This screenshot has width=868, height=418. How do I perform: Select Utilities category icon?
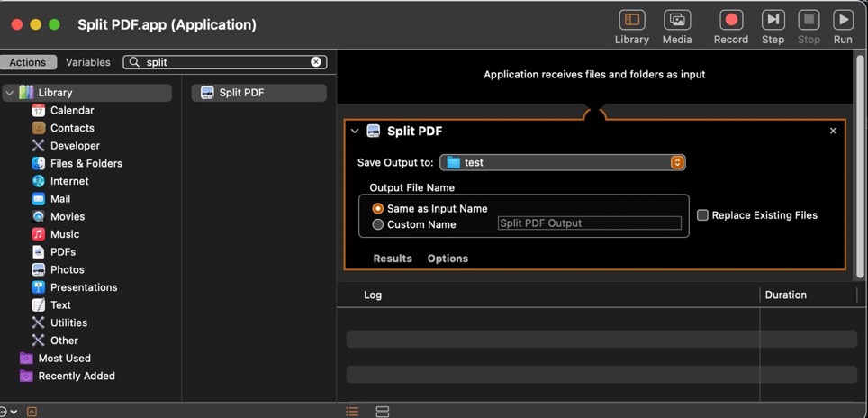point(38,323)
